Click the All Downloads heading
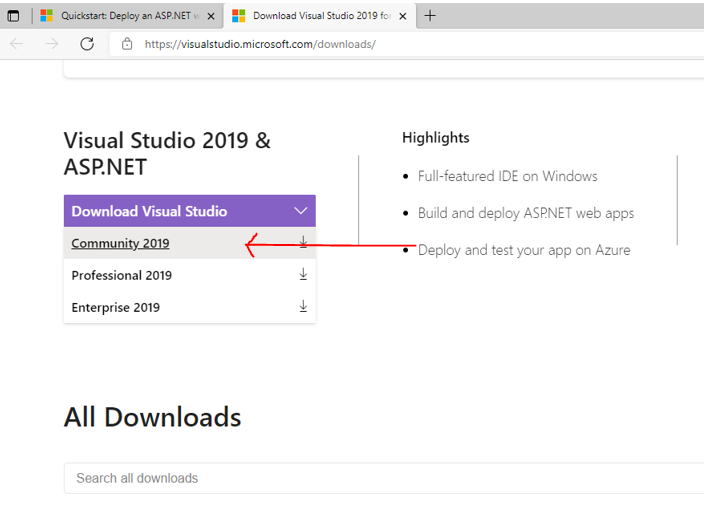This screenshot has height=518, width=704. (153, 417)
